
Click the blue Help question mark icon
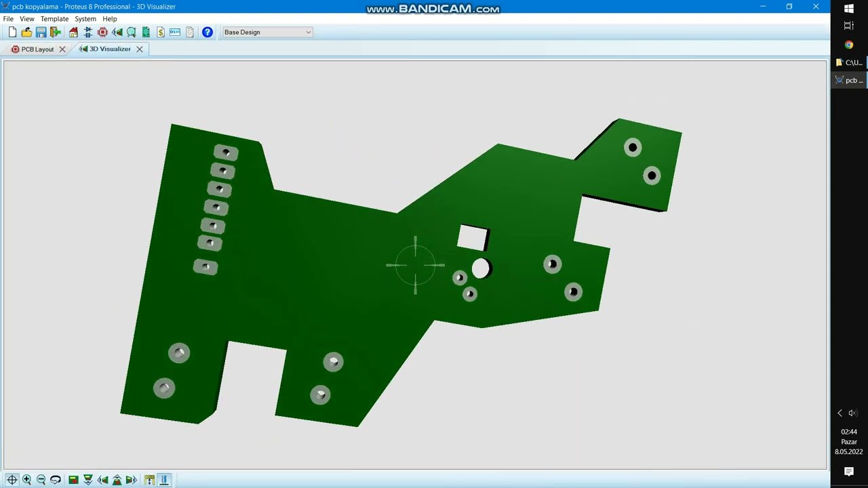[208, 32]
